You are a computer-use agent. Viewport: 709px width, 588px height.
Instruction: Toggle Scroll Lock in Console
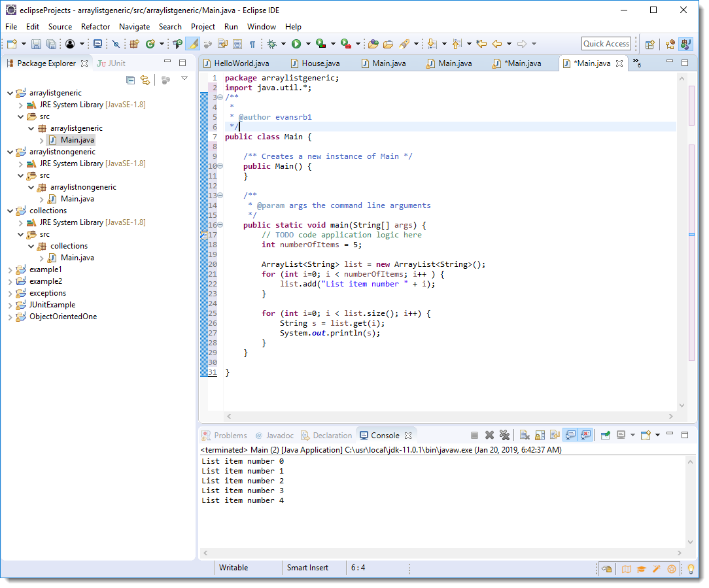(x=540, y=435)
